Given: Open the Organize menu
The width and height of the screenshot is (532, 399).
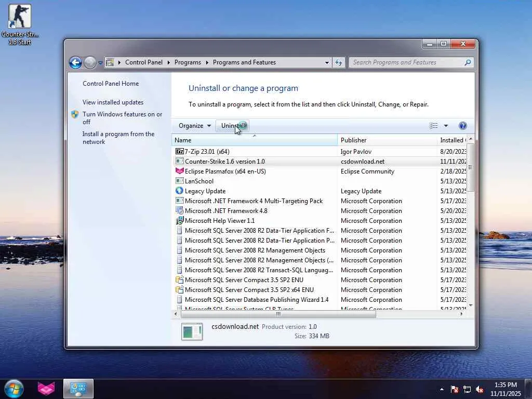Looking at the screenshot, I should coord(195,126).
